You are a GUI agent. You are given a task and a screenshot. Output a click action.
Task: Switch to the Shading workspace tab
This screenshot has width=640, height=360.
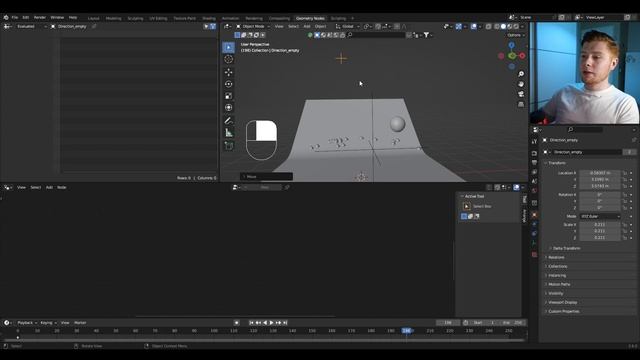coord(209,18)
